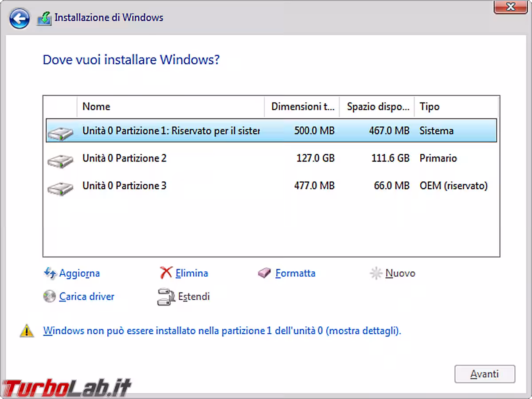
Task: Sort by the Tipo column header
Action: point(456,106)
